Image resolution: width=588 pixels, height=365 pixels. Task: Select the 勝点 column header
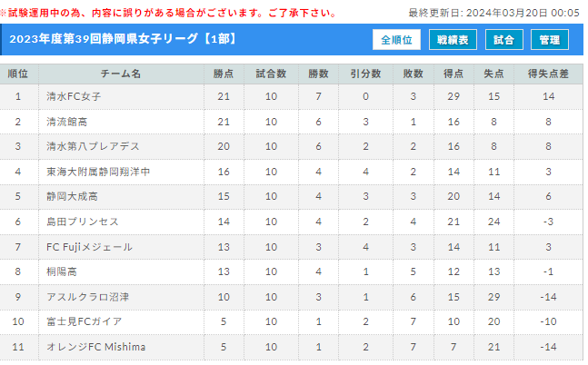tap(224, 74)
